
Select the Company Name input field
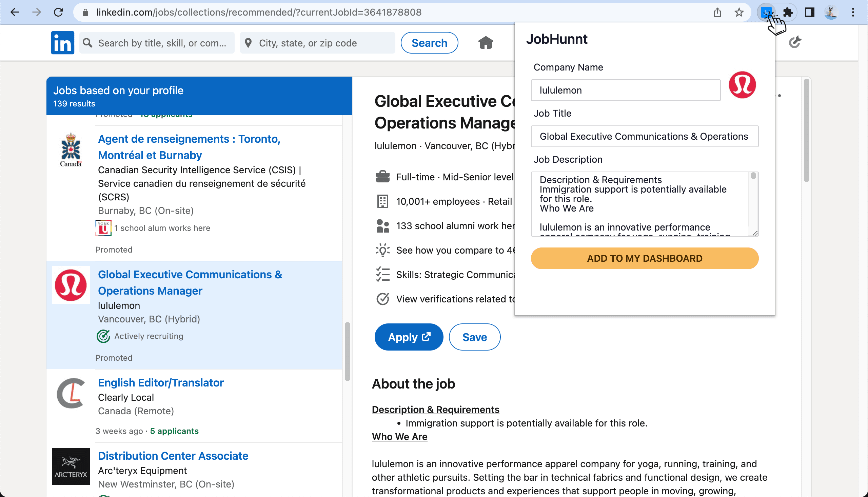626,90
